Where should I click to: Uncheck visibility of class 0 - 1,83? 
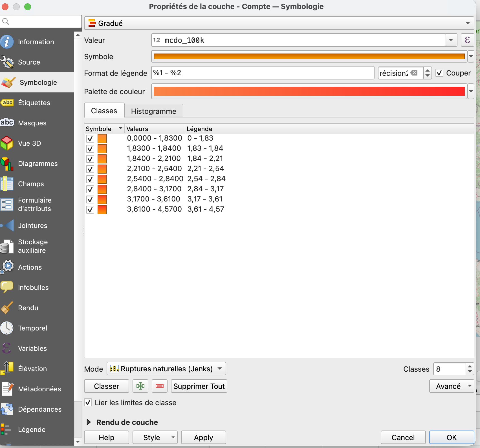(x=90, y=139)
